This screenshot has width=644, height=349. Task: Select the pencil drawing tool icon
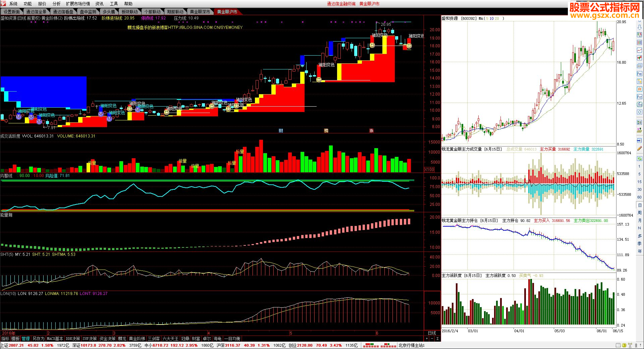tap(639, 148)
